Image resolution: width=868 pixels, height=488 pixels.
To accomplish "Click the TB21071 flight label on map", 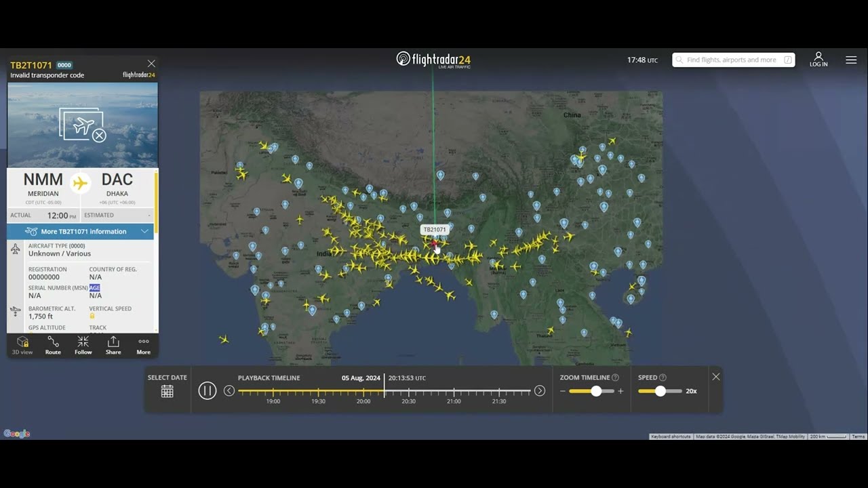I will [x=435, y=230].
